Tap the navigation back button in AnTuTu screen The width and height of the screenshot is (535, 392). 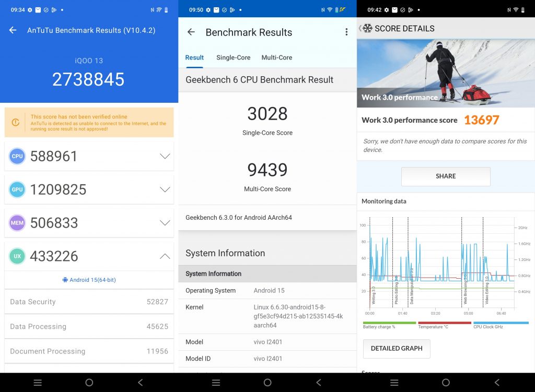click(x=140, y=383)
